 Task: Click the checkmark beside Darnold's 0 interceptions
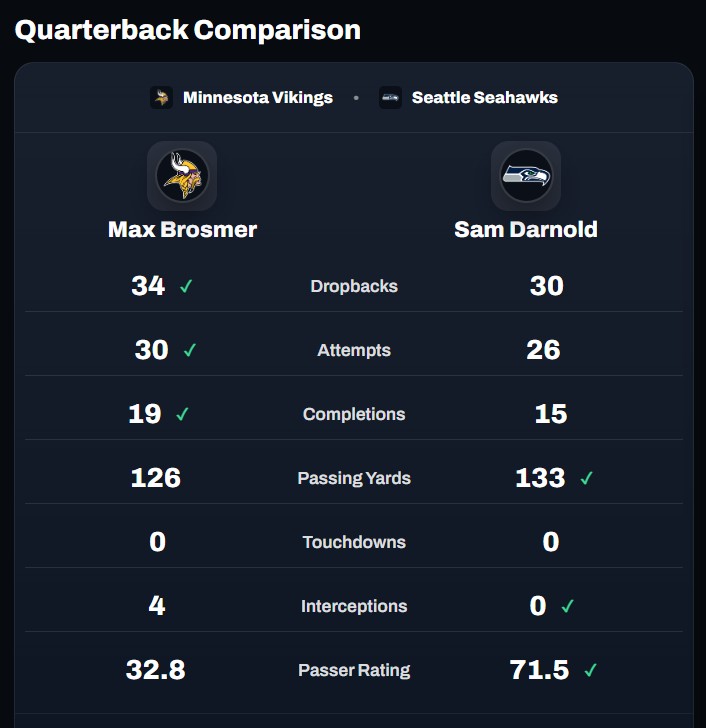coord(567,606)
